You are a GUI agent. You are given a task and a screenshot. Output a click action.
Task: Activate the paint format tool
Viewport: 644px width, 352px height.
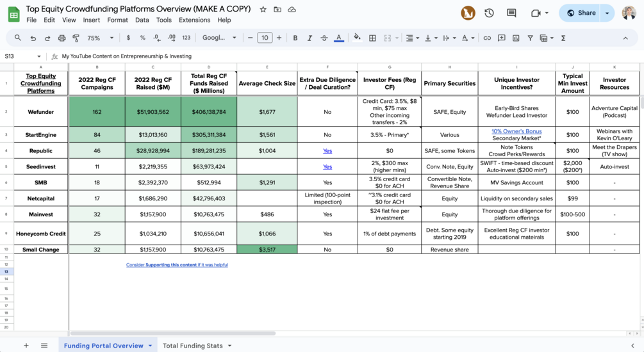(76, 38)
